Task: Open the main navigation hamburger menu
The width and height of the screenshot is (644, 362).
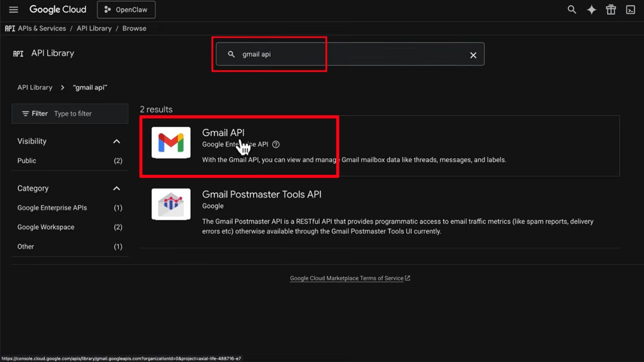Action: [x=14, y=10]
